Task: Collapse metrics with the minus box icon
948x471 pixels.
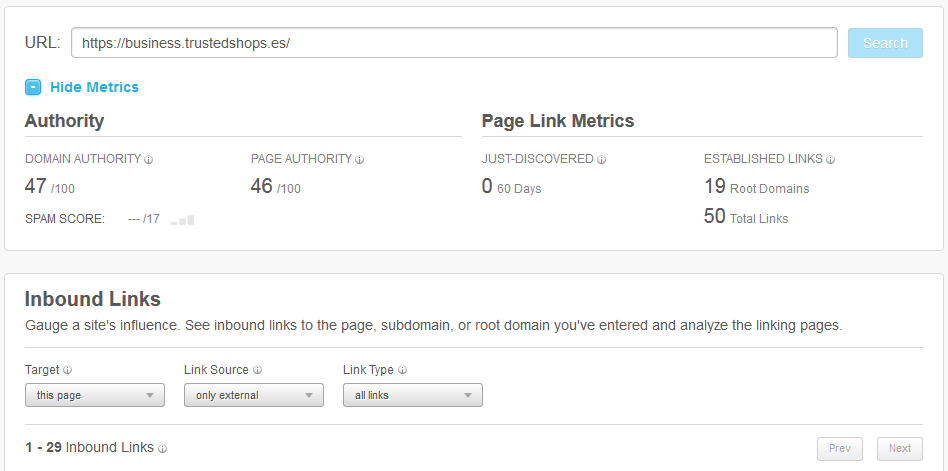Action: tap(33, 87)
